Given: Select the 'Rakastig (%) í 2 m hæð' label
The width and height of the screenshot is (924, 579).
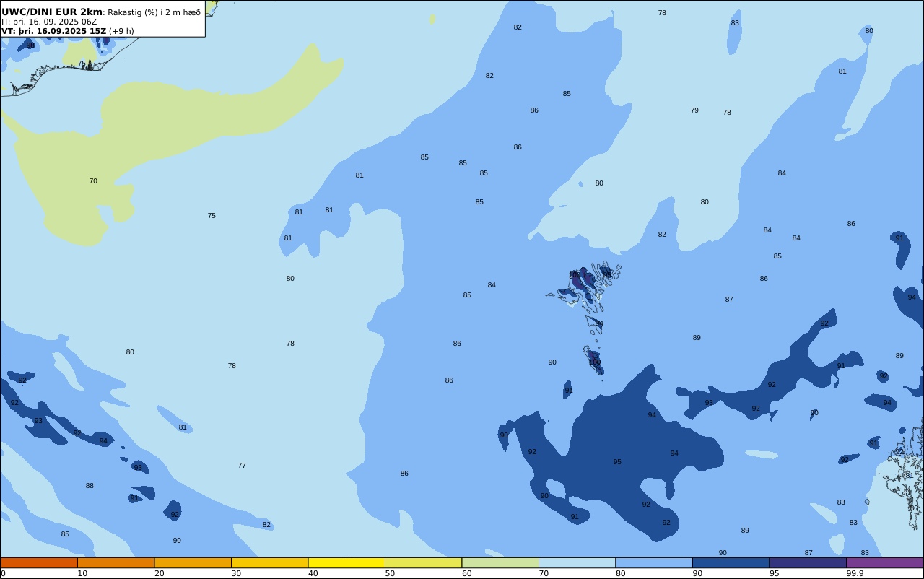Looking at the screenshot, I should pos(154,12).
